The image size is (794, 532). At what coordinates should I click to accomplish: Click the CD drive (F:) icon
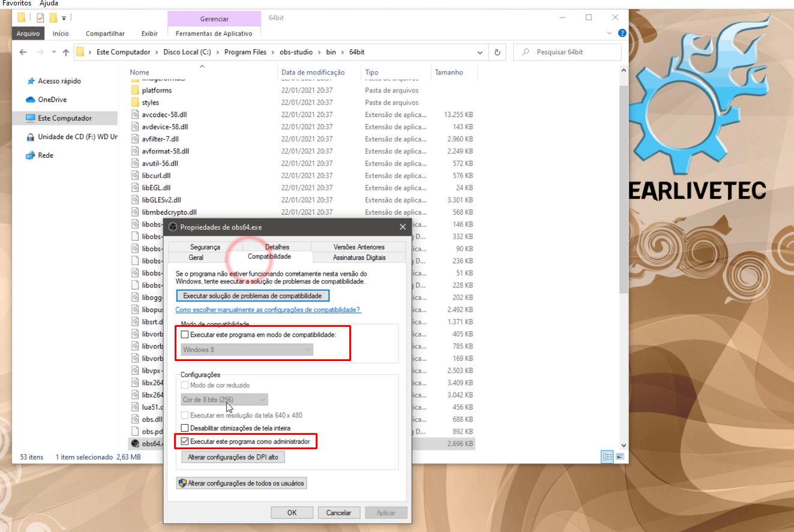click(31, 137)
